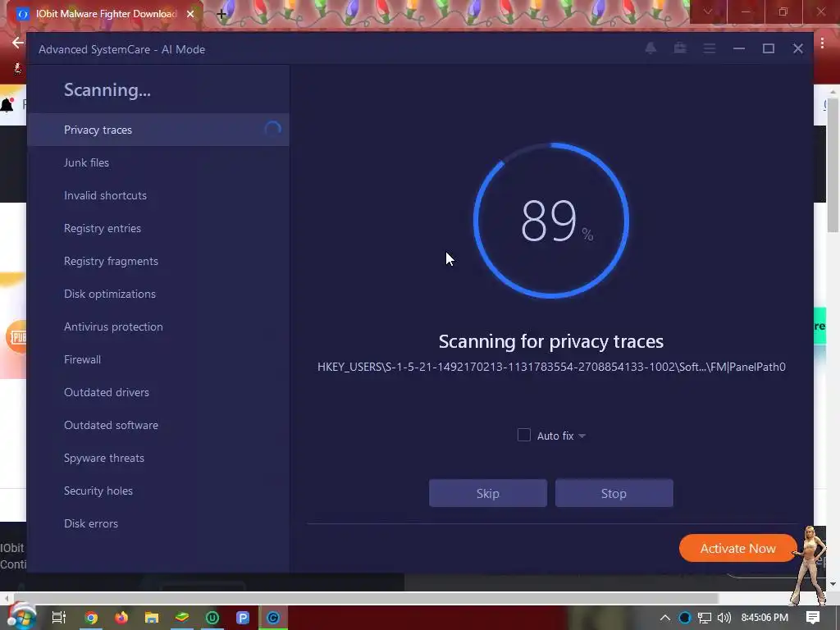Screen dimensions: 840x630
Task: Open the Windows Start button
Action: 21,617
